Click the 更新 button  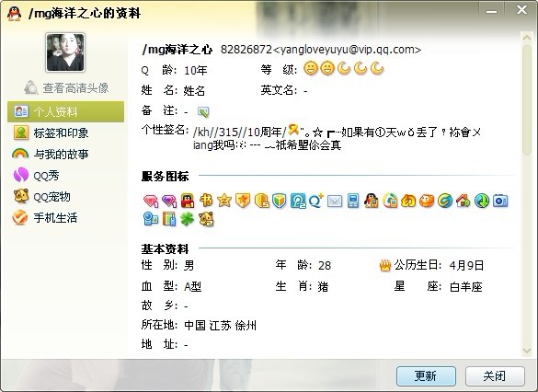[x=426, y=375]
